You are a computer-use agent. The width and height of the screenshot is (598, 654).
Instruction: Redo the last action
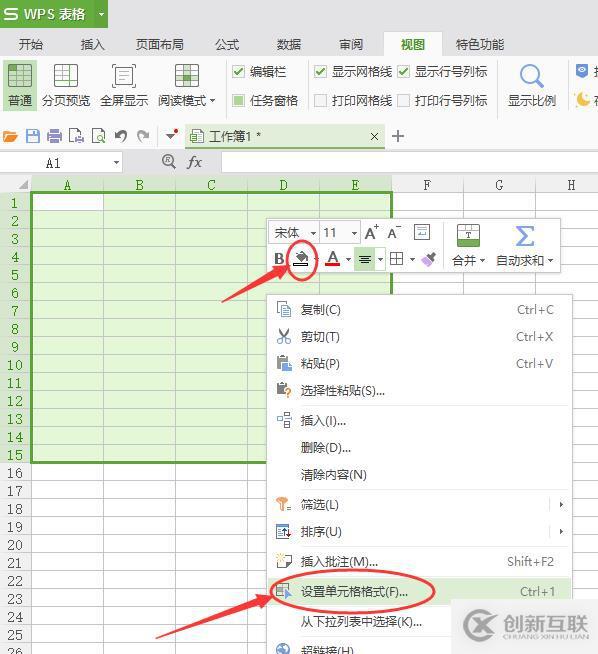coord(143,136)
